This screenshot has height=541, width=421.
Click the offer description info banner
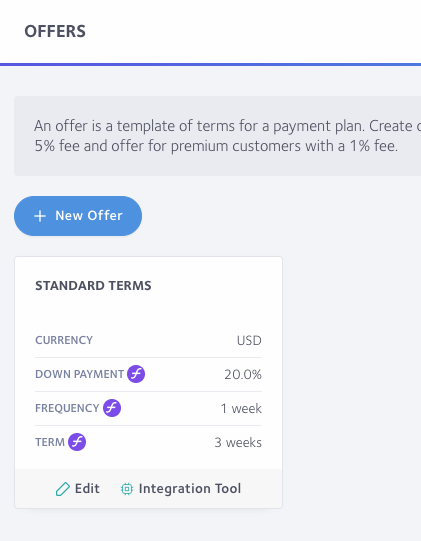click(217, 136)
